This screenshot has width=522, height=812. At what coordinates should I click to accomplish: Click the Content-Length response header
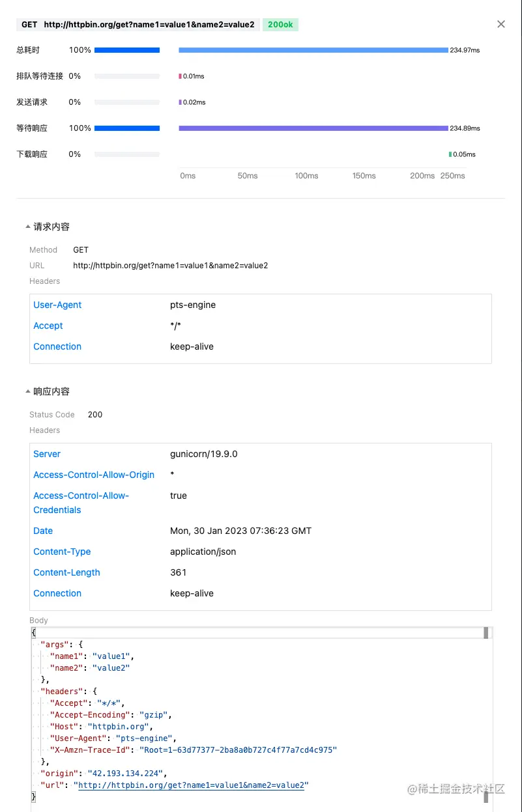coord(66,572)
